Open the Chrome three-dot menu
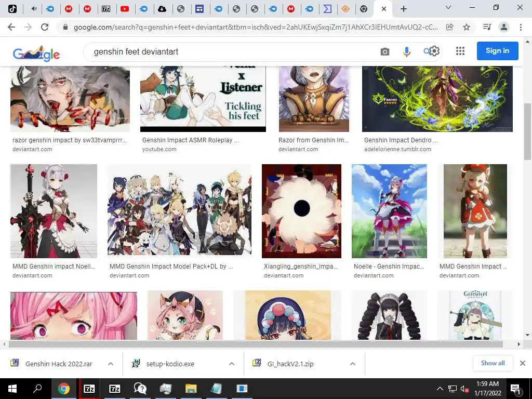532x399 pixels. [521, 27]
